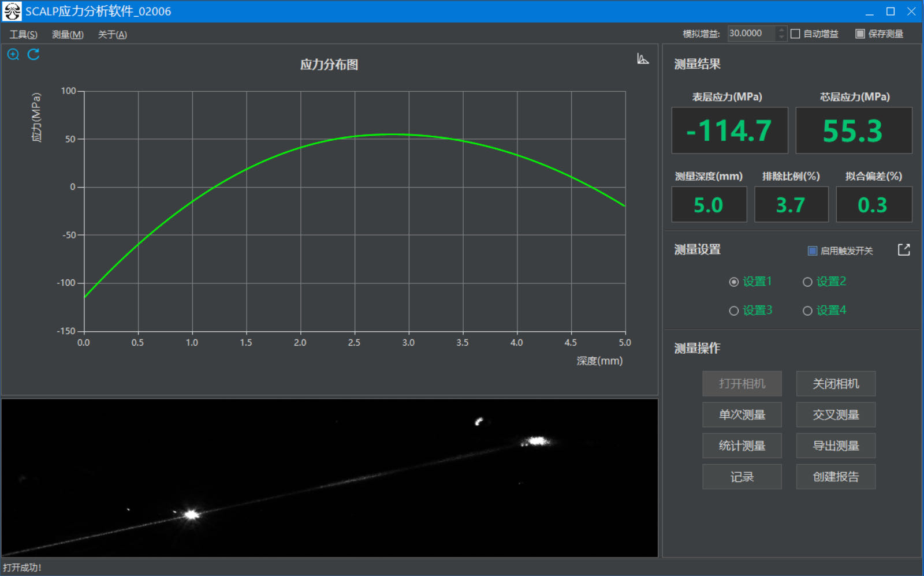
Task: Click the 测量结果 section heading
Action: click(x=697, y=64)
